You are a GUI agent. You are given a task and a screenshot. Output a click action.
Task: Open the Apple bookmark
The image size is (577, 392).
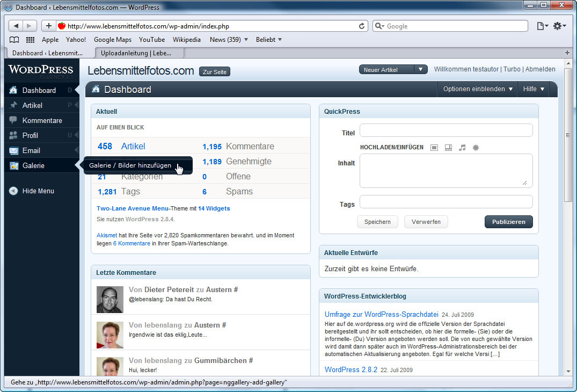click(x=50, y=40)
